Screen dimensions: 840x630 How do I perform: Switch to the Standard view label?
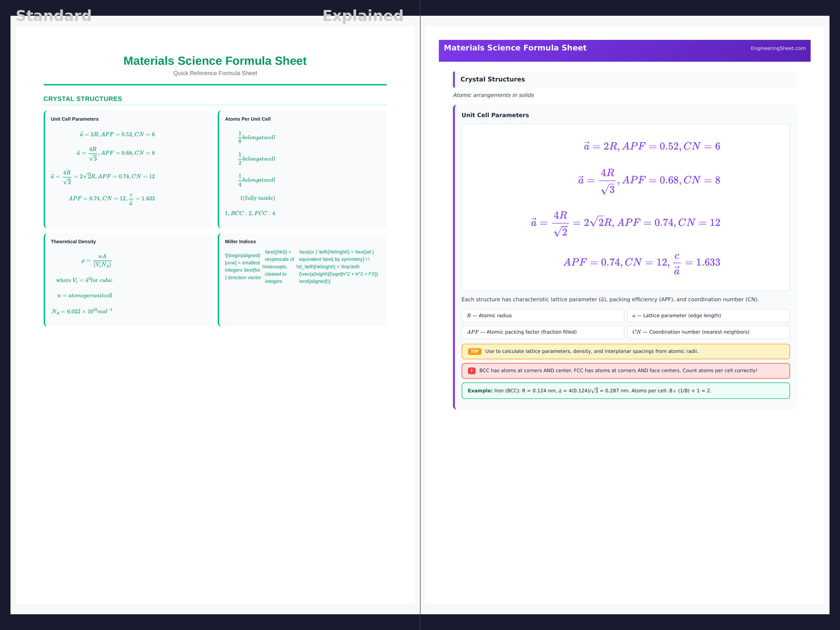click(x=54, y=16)
